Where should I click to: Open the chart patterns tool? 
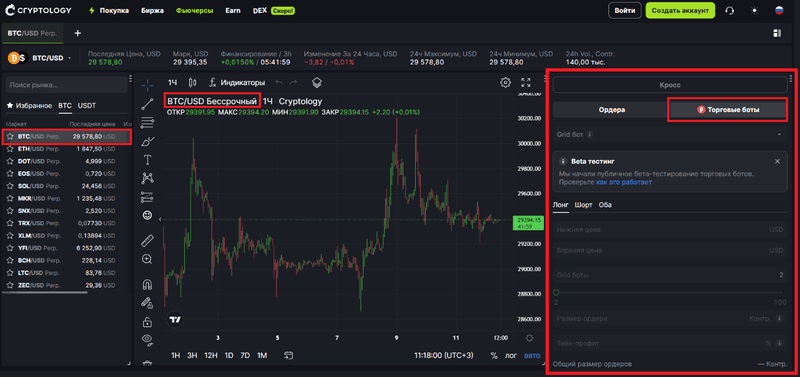pyautogui.click(x=147, y=178)
